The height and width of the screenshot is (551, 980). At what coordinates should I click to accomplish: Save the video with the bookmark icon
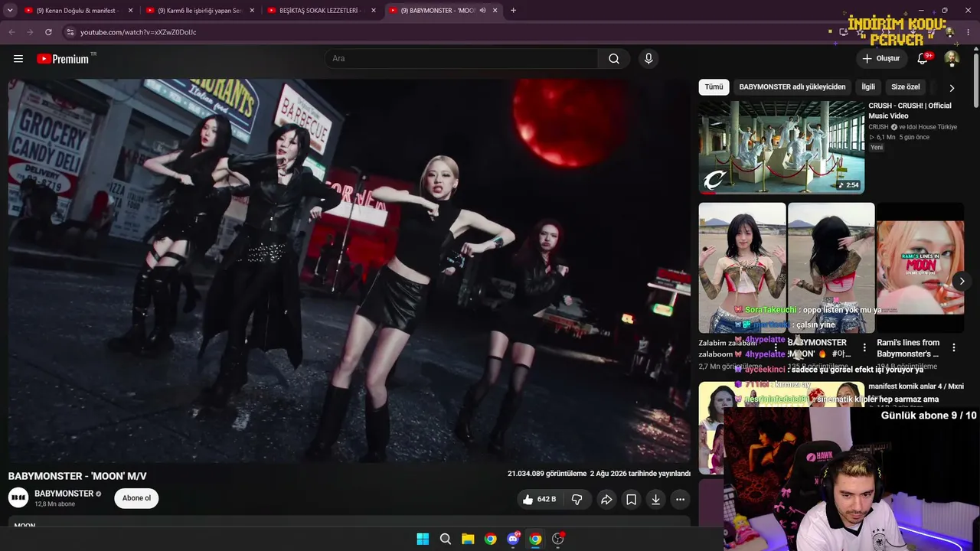point(631,500)
